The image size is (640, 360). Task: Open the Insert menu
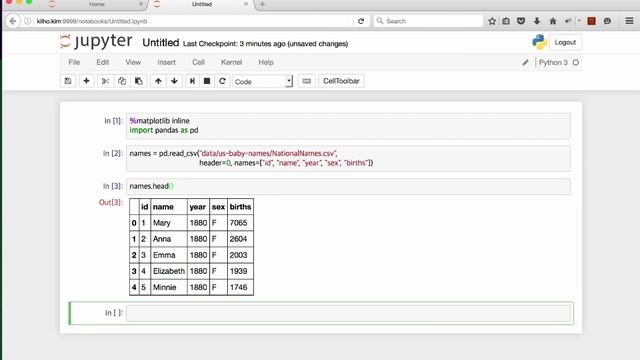[167, 62]
